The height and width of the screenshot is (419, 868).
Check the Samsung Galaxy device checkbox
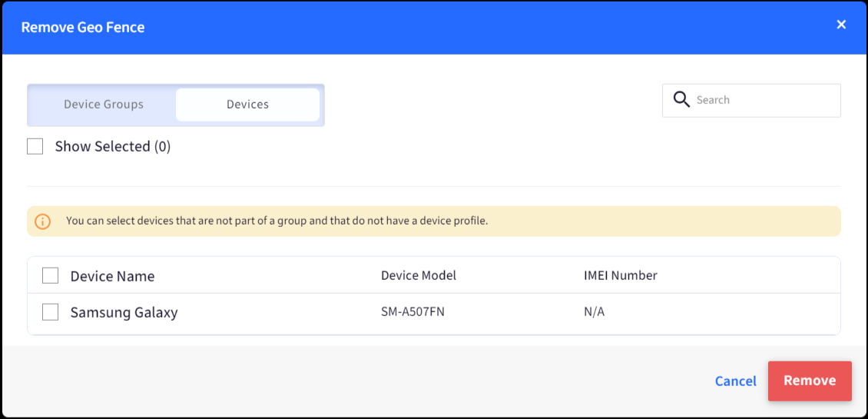coord(51,313)
